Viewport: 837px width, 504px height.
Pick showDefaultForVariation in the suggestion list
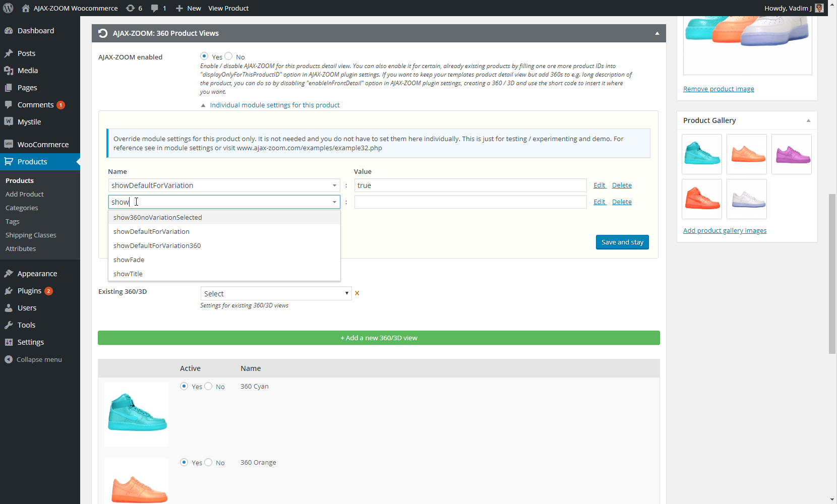click(224, 231)
